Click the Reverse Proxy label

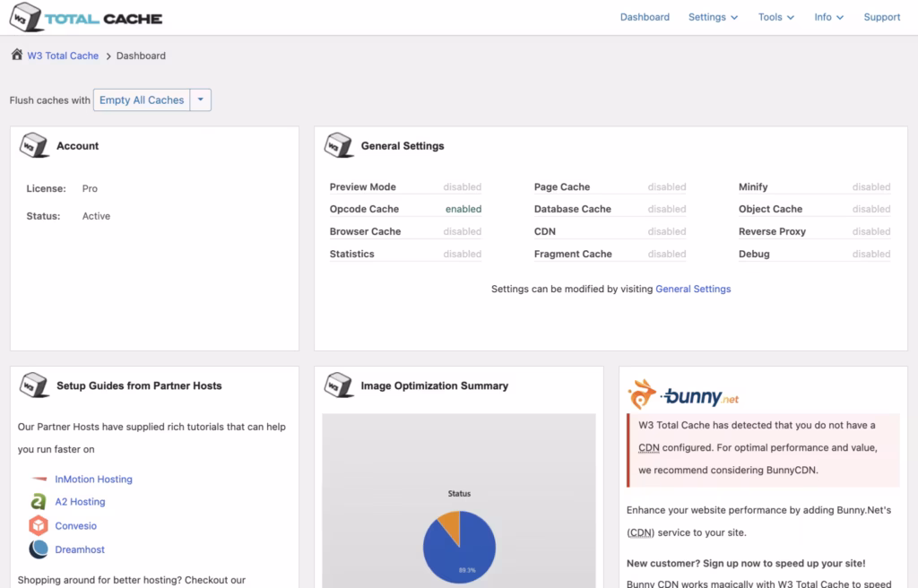click(772, 231)
